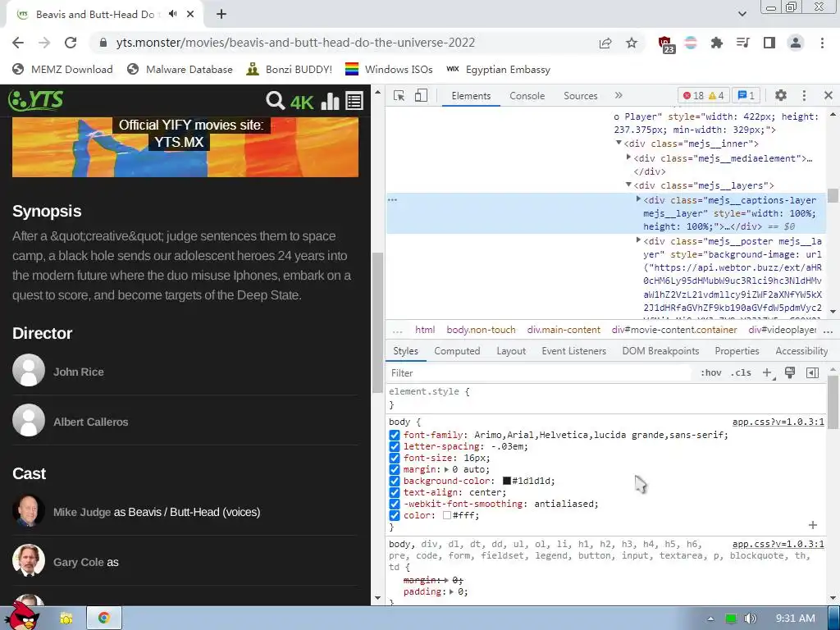Close the DevTools panel
Image resolution: width=840 pixels, height=630 pixels.
pos(829,95)
